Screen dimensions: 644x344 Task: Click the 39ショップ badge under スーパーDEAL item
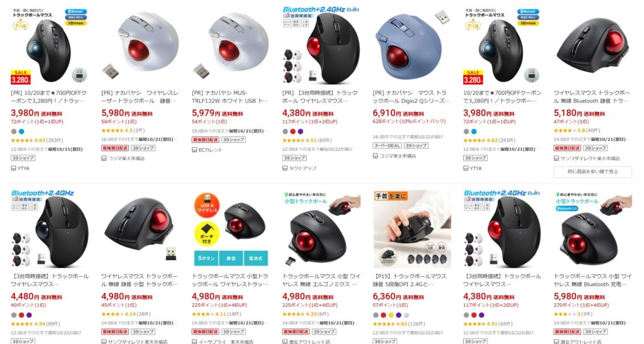[416, 146]
